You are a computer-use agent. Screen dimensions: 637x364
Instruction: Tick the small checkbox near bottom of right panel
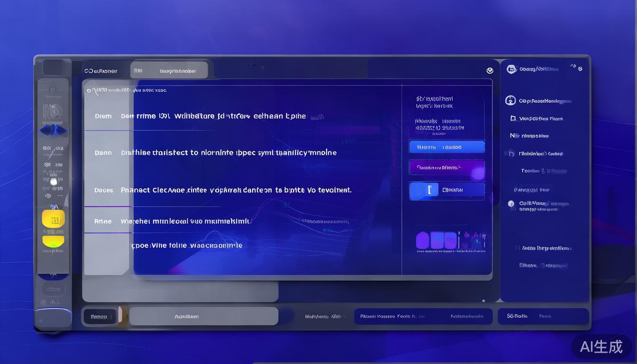518,248
